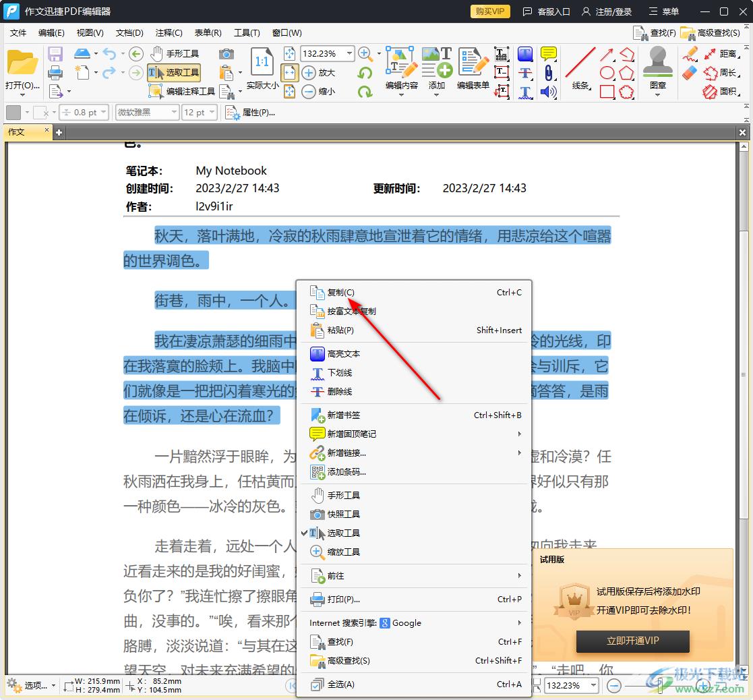The height and width of the screenshot is (700, 753).
Task: Select the underline T icon in toolbar
Action: coord(525,91)
